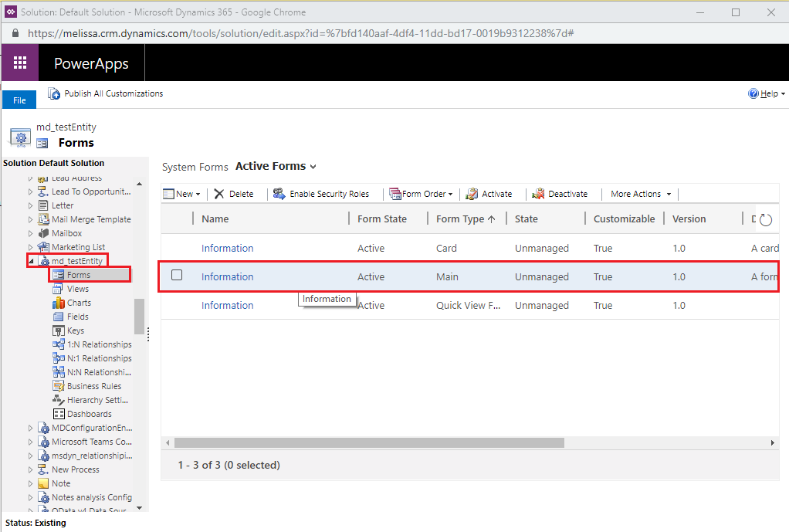This screenshot has height=532, width=789.
Task: Open the Card form Information link
Action: pos(228,248)
